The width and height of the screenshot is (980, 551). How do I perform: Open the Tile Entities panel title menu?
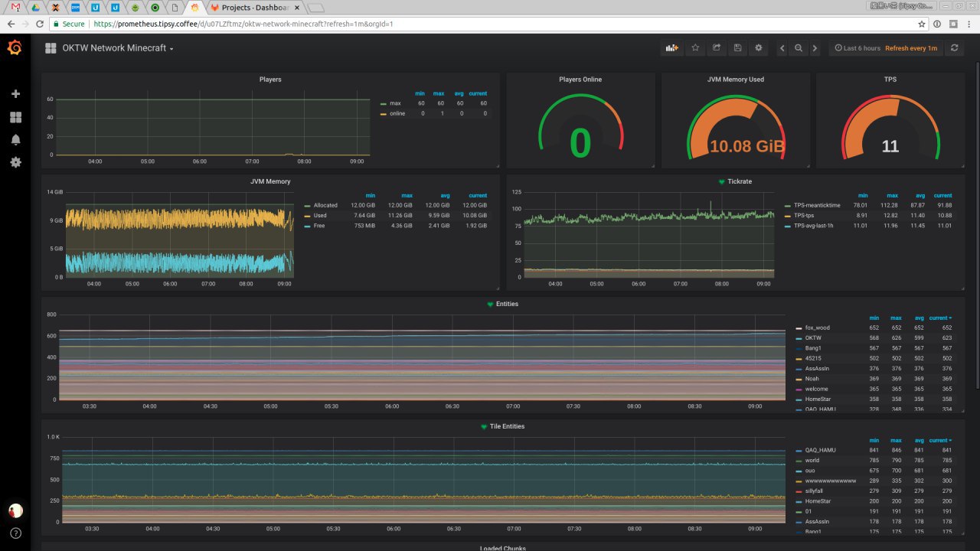507,426
